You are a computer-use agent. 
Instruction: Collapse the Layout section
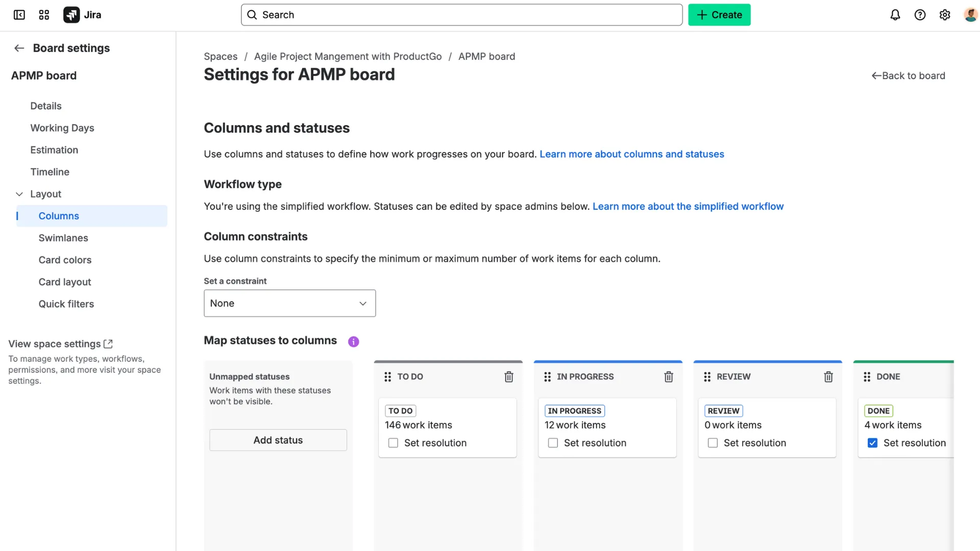(19, 194)
